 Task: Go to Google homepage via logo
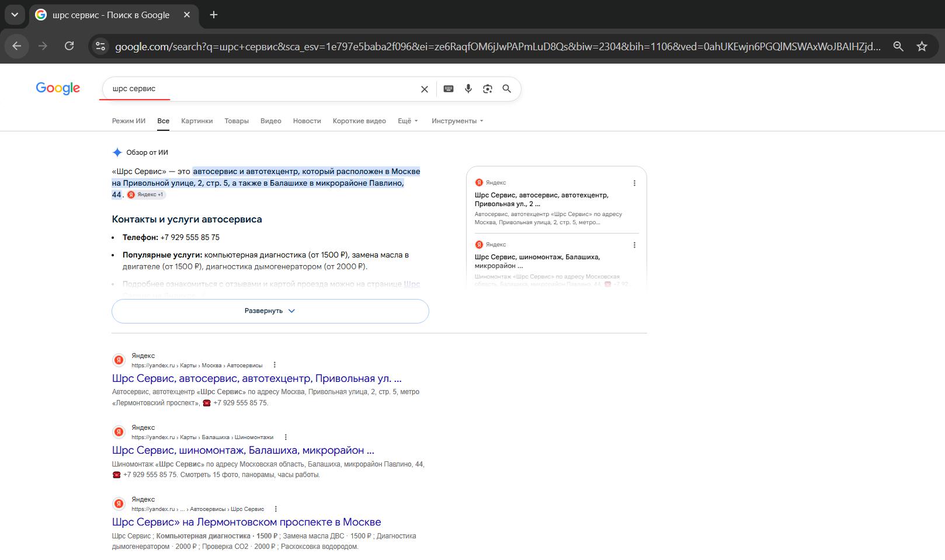click(58, 88)
